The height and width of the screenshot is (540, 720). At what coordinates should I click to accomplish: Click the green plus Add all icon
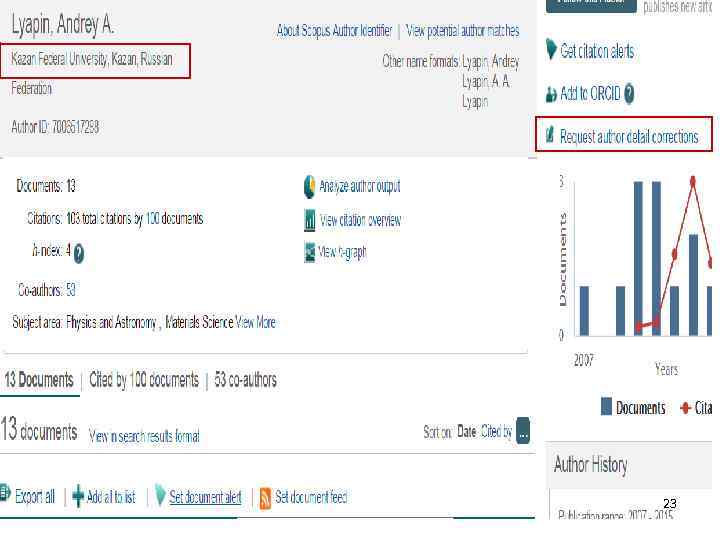tap(78, 496)
